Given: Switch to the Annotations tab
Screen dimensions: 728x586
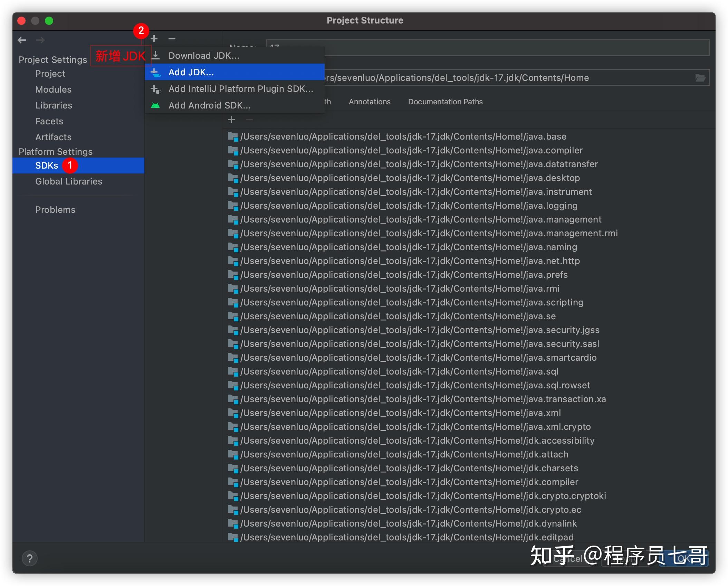Looking at the screenshot, I should point(369,102).
